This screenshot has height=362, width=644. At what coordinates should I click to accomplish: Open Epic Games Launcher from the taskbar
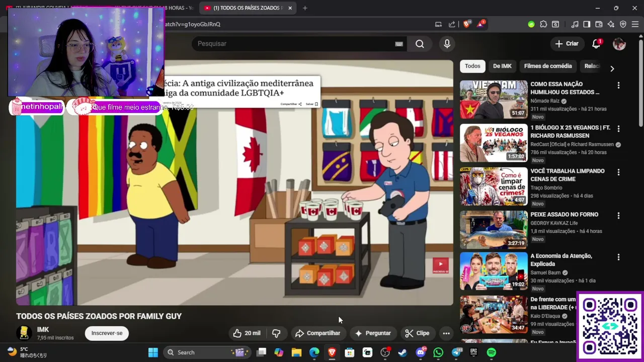tap(473, 352)
